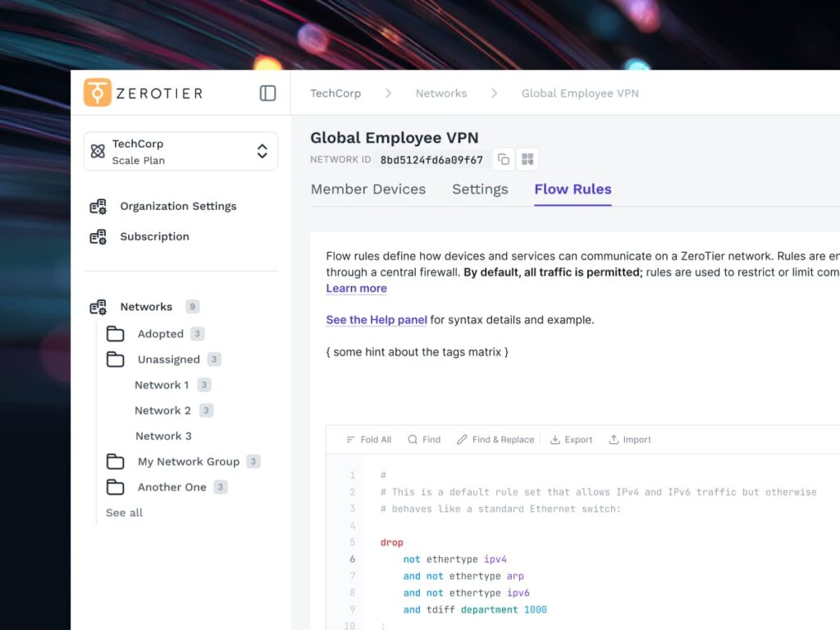Select Network 2 in the sidebar
Viewport: 840px width, 630px height.
click(x=162, y=410)
